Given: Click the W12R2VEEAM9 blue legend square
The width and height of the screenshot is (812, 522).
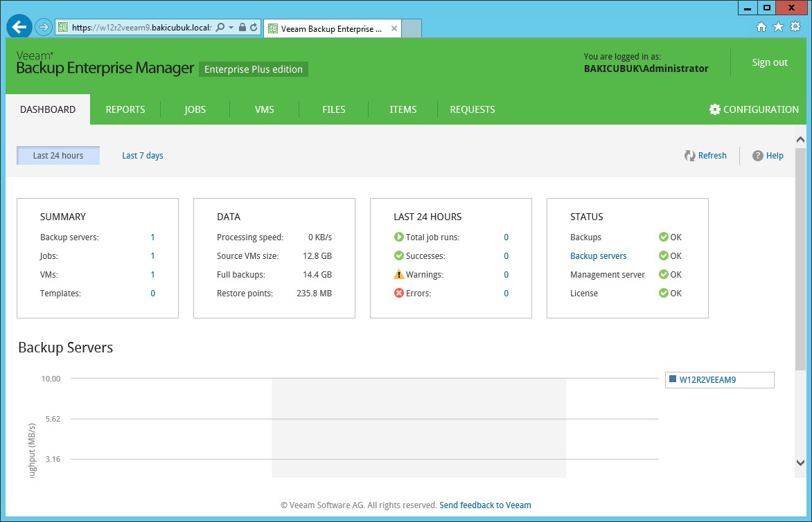Looking at the screenshot, I should click(x=673, y=379).
